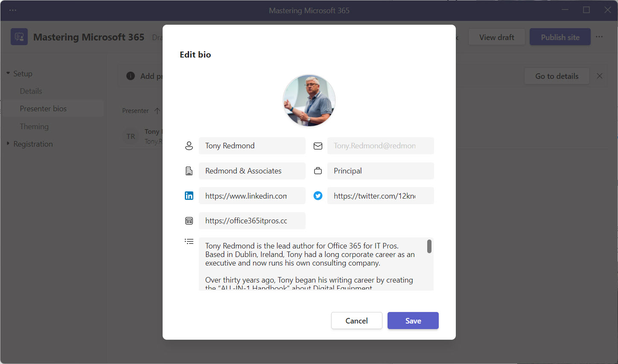
Task: Save the edited bio
Action: coord(413,321)
